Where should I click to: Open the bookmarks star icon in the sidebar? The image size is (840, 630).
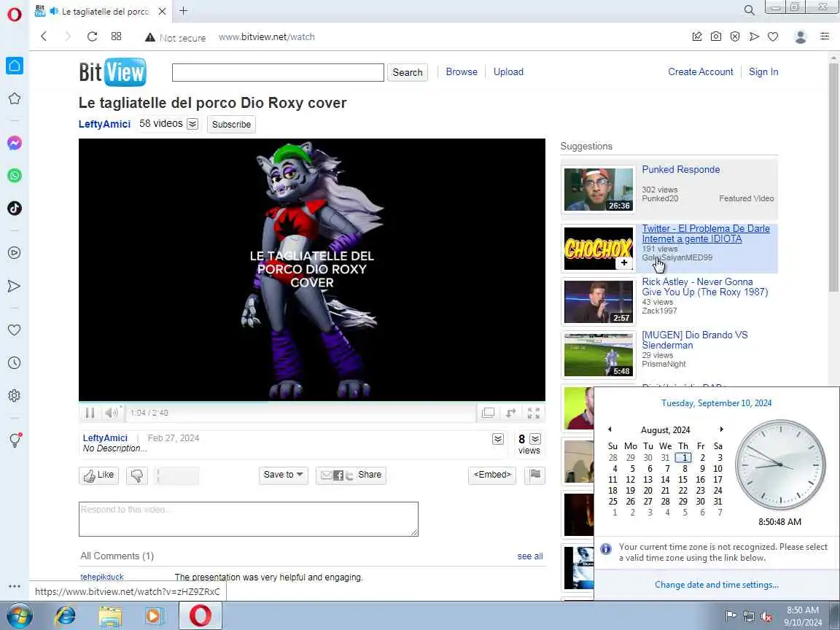click(15, 98)
